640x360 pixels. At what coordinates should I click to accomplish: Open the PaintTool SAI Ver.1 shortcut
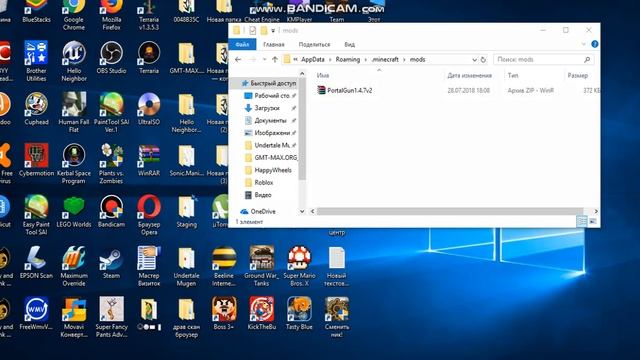(111, 112)
